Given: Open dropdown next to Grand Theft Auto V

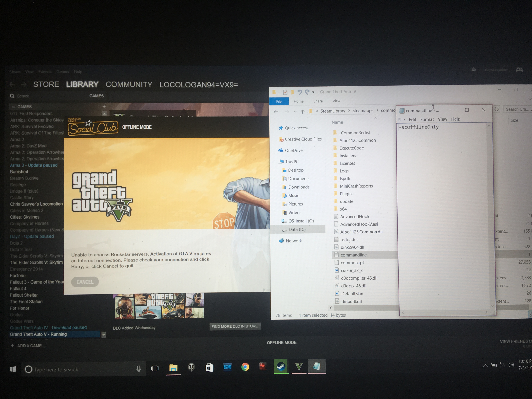Looking at the screenshot, I should (x=104, y=334).
